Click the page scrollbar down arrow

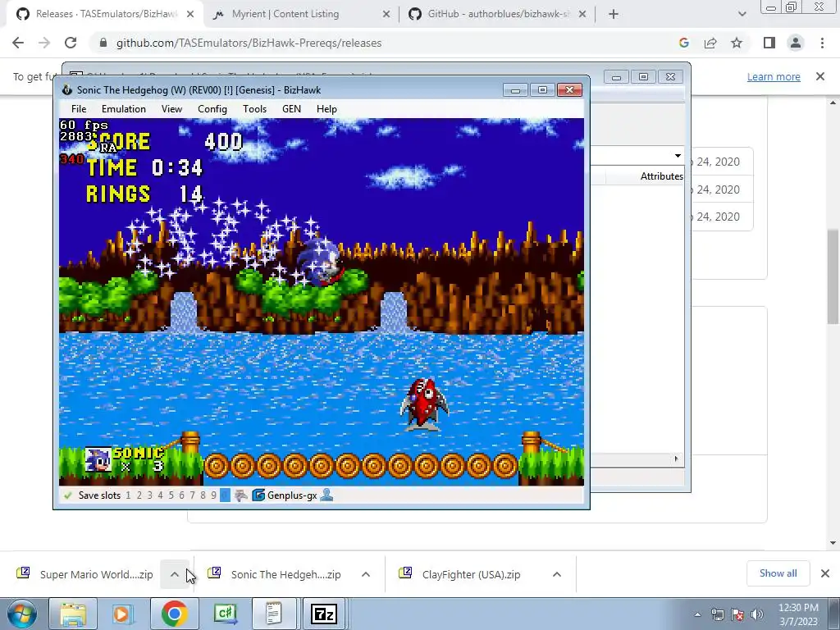[833, 543]
